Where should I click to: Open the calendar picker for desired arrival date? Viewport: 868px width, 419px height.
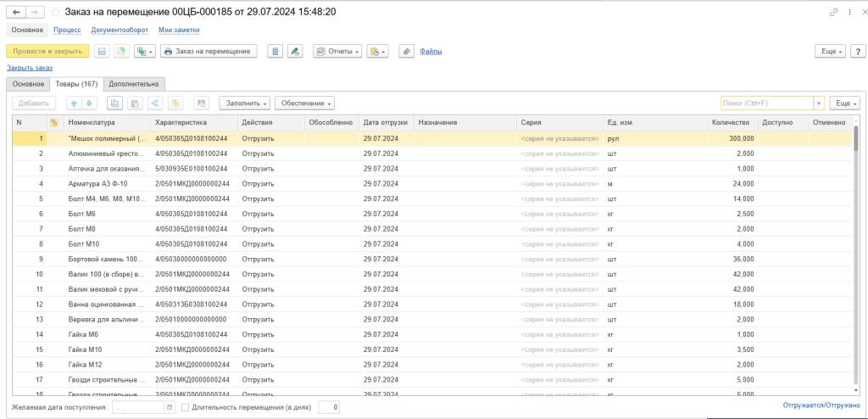pyautogui.click(x=170, y=408)
